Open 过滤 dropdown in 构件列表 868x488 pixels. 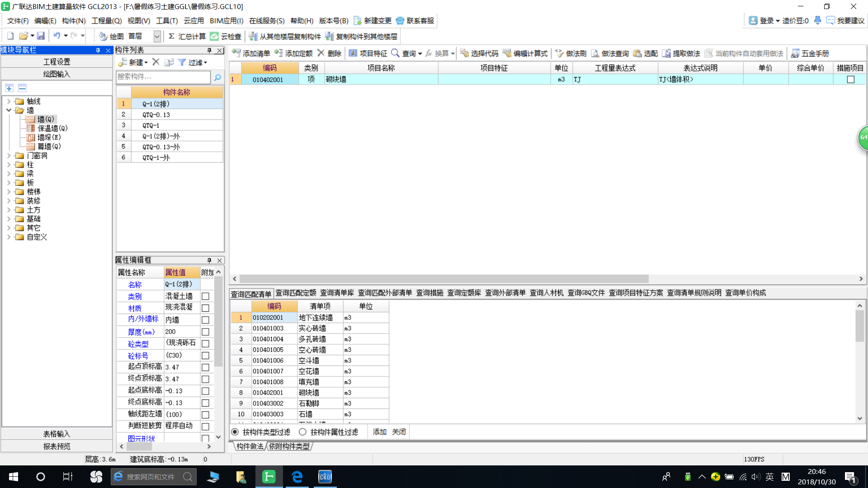[x=193, y=62]
